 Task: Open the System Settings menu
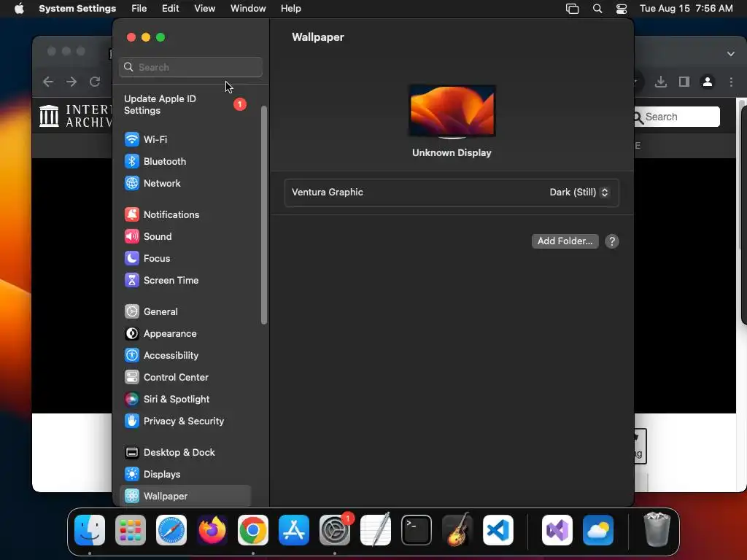(x=77, y=9)
